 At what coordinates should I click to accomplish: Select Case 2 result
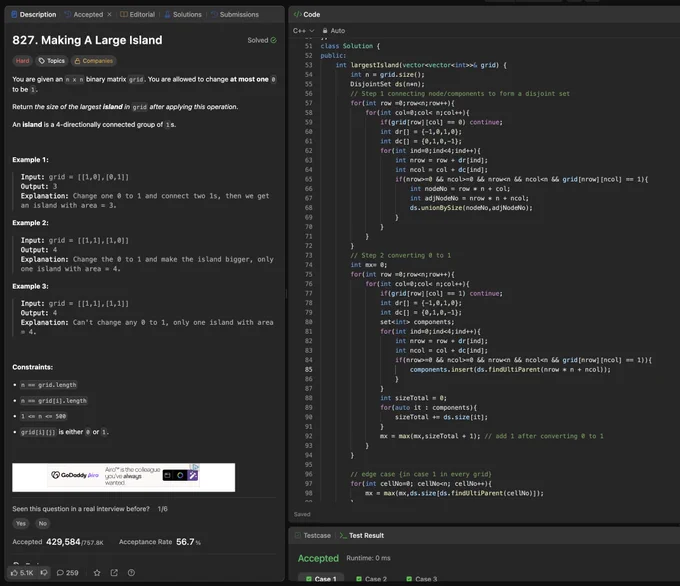371,579
